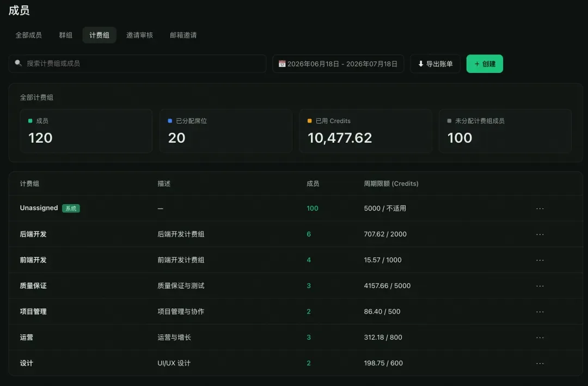
Task: Click the magnifier search icon
Action: (x=18, y=63)
